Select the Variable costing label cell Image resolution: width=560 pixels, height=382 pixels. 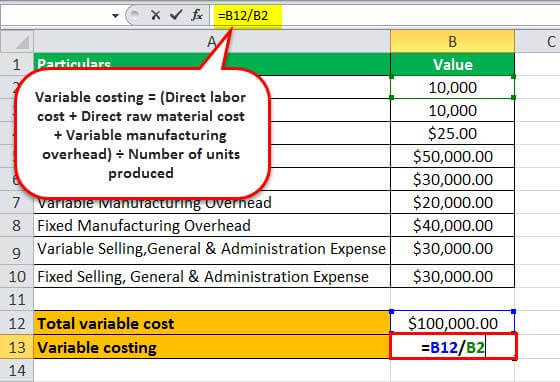tap(212, 347)
